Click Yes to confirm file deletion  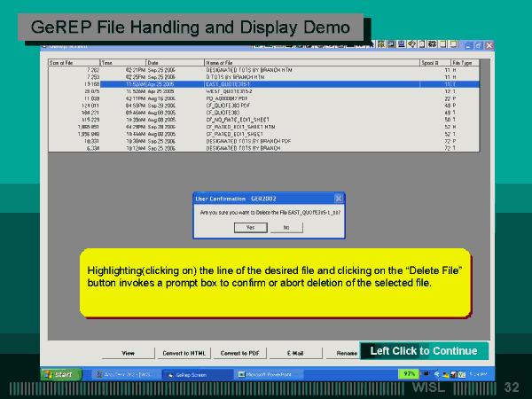(x=249, y=228)
